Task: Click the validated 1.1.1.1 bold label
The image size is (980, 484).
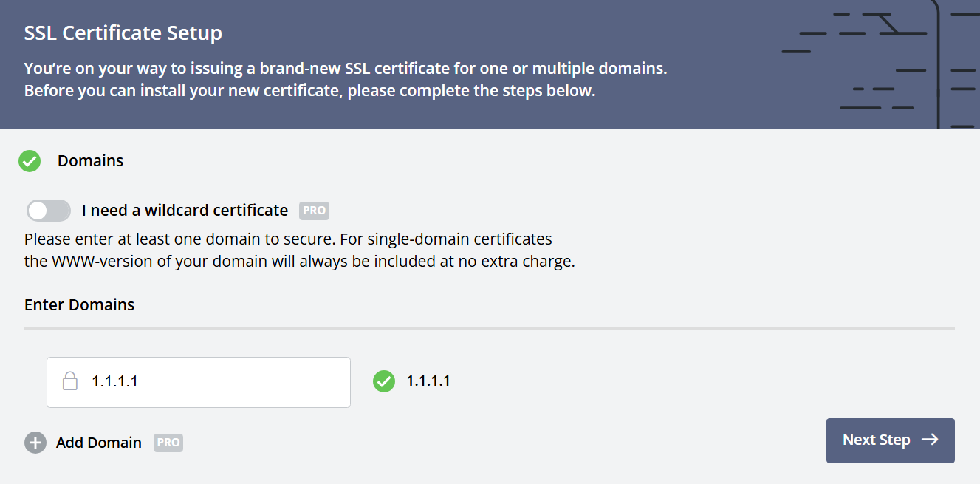Action: click(428, 381)
